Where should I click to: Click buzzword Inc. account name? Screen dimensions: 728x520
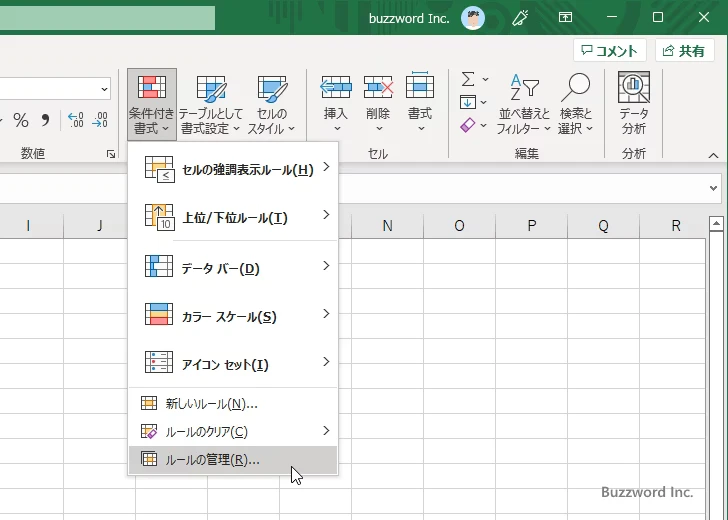(x=409, y=19)
